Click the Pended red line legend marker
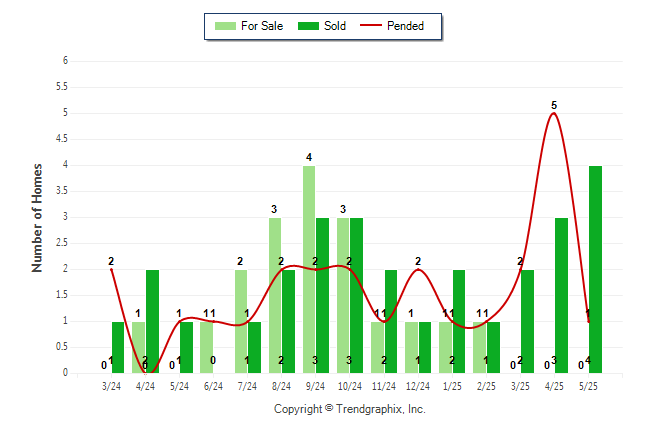 click(371, 25)
